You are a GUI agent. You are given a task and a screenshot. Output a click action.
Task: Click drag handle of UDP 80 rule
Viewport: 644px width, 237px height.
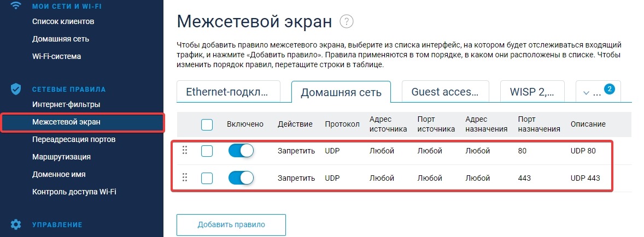pyautogui.click(x=184, y=151)
